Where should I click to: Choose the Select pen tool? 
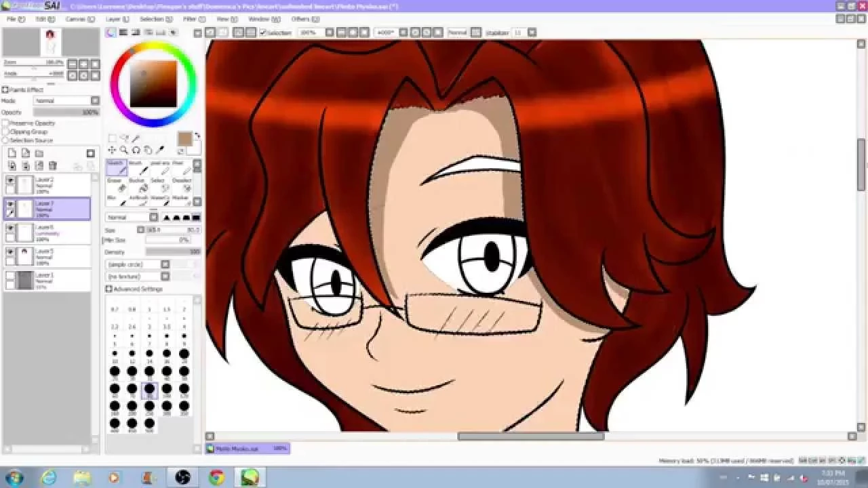click(159, 185)
